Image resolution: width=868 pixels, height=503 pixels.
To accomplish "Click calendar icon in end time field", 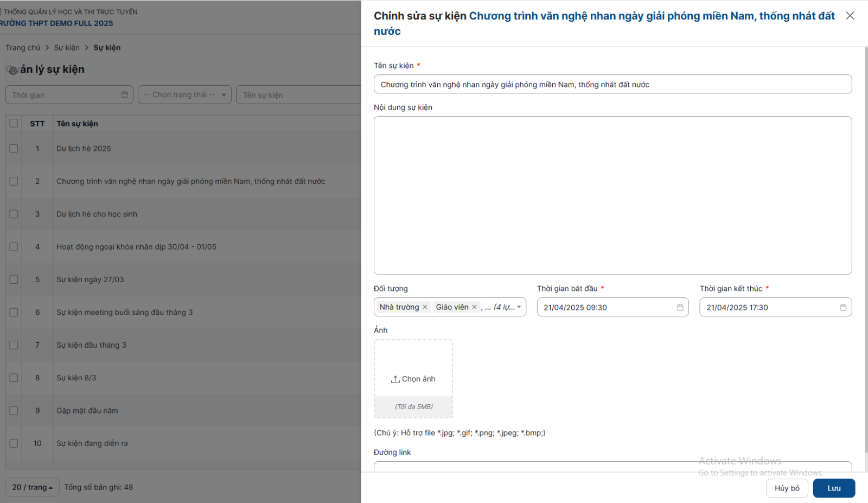I will coord(843,308).
